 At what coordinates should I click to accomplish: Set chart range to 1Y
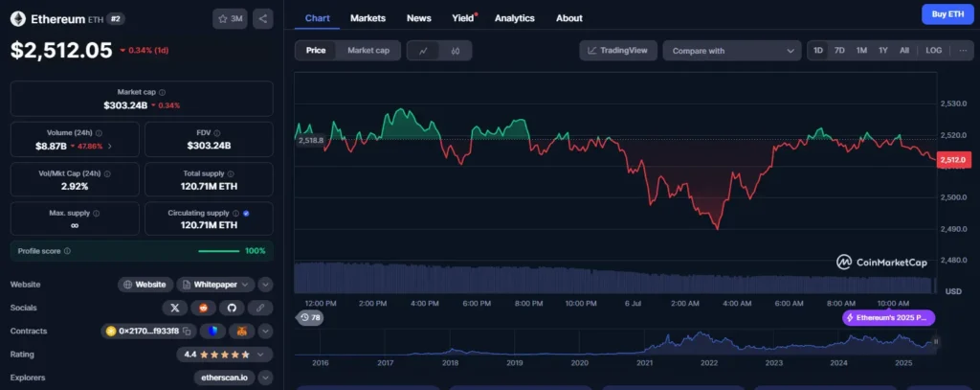883,50
